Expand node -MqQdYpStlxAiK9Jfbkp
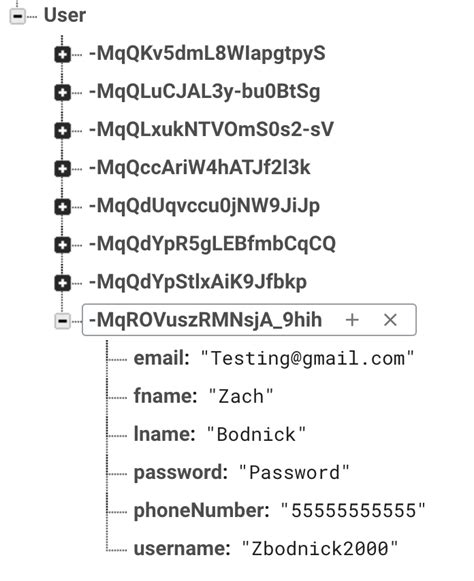The height and width of the screenshot is (581, 474). [63, 283]
